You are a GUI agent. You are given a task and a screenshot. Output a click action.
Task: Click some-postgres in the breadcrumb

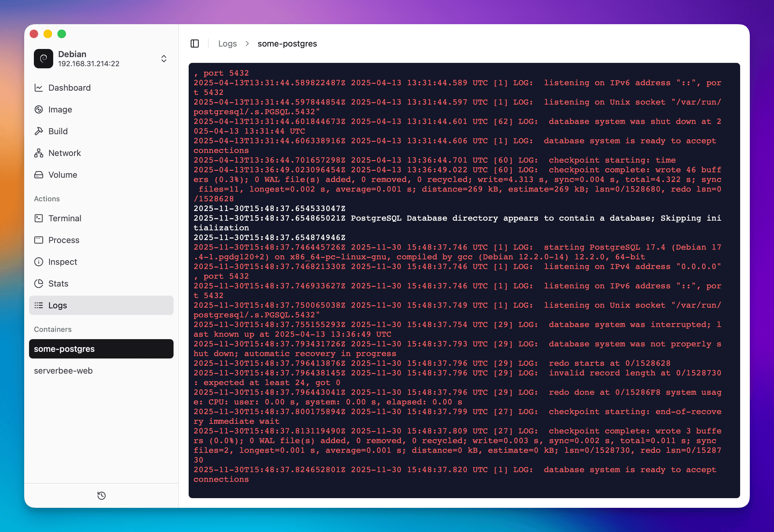[x=287, y=44]
